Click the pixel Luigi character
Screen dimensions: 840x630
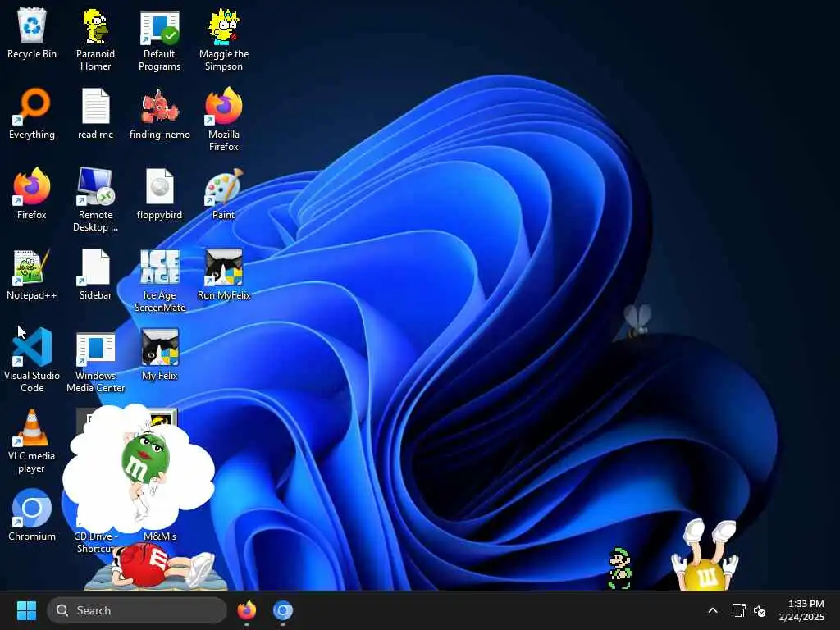pos(620,568)
